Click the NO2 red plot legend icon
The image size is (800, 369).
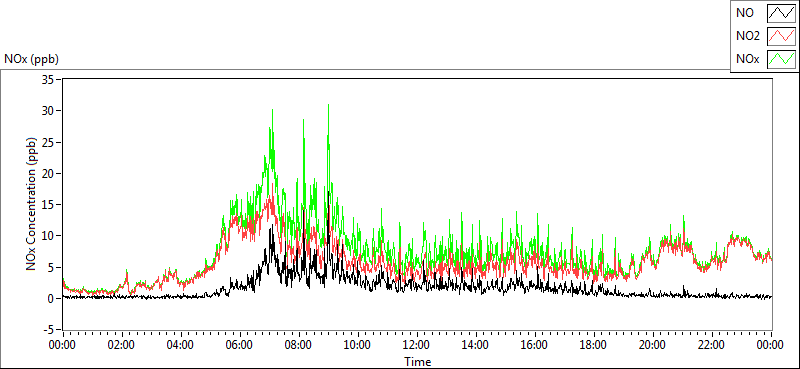pos(781,36)
